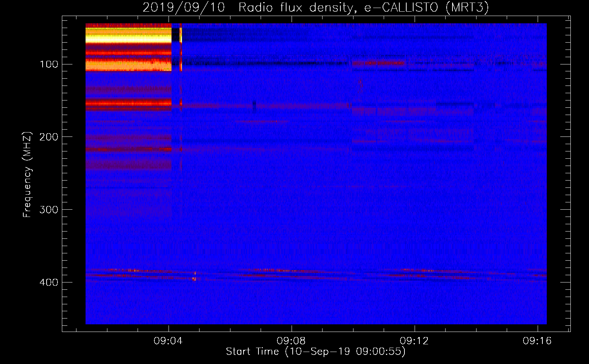This screenshot has width=589, height=364.
Task: Click the 'Start Time (10-Sep-19 09:00:55)' axis label
Action: pos(316,352)
